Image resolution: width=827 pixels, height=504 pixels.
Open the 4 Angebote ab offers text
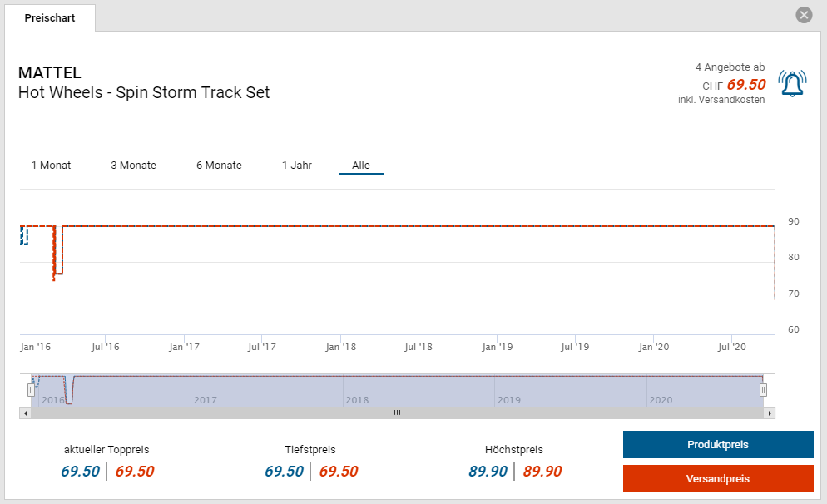[x=730, y=67]
